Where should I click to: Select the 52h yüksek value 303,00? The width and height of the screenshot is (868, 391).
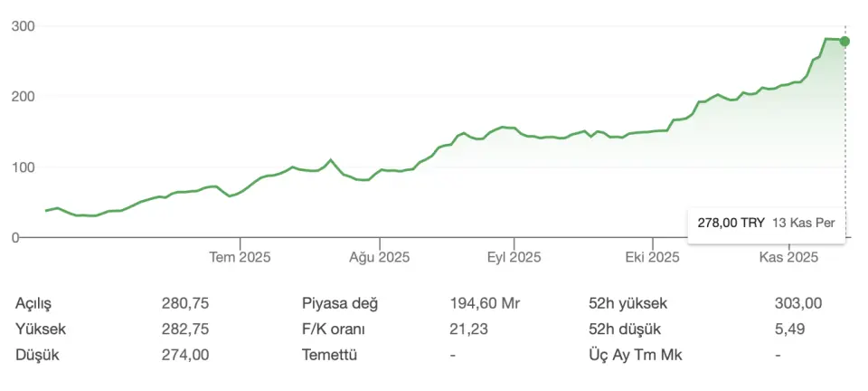coord(798,303)
